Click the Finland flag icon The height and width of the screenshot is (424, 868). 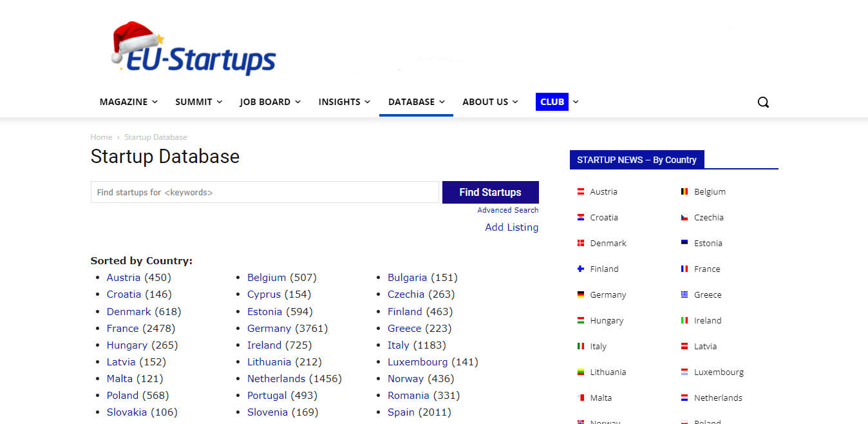click(580, 269)
